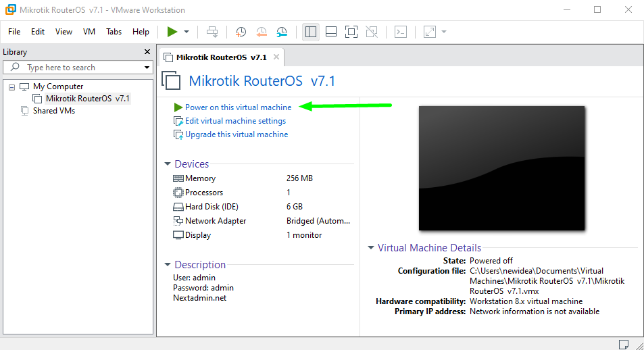This screenshot has height=350, width=644.
Task: Open the VM menu
Action: click(x=89, y=32)
